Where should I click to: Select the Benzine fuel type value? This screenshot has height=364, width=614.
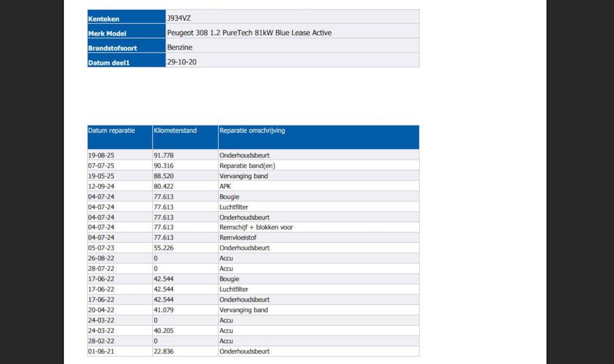click(x=179, y=47)
